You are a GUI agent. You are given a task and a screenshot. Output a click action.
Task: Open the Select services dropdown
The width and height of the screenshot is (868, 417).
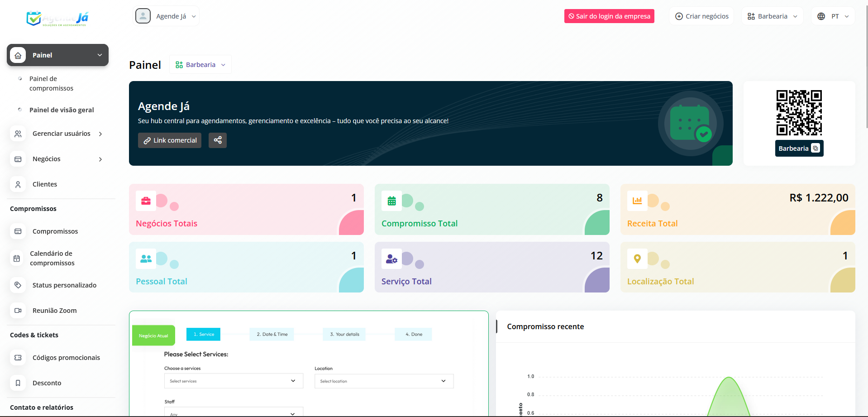234,381
